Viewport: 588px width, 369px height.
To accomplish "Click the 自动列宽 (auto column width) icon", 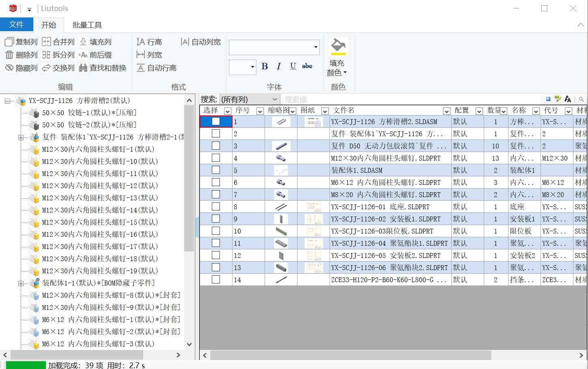I will click(x=185, y=42).
